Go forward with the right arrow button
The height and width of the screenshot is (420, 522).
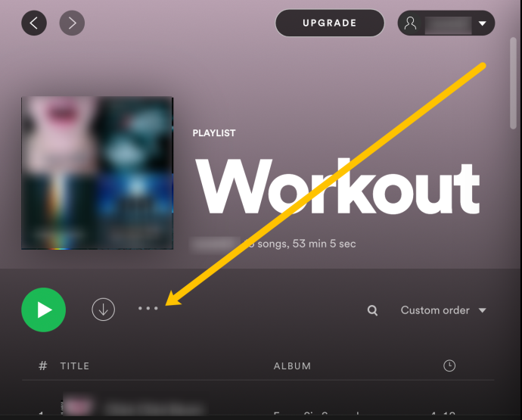(72, 23)
